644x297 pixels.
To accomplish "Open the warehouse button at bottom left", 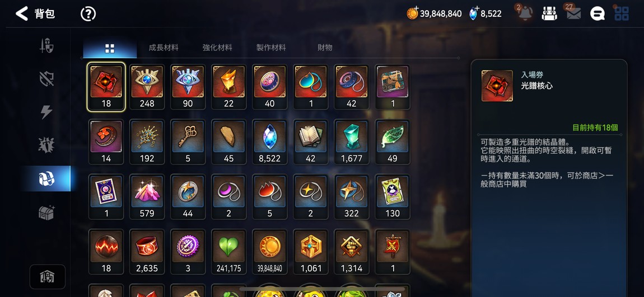I will point(47,277).
